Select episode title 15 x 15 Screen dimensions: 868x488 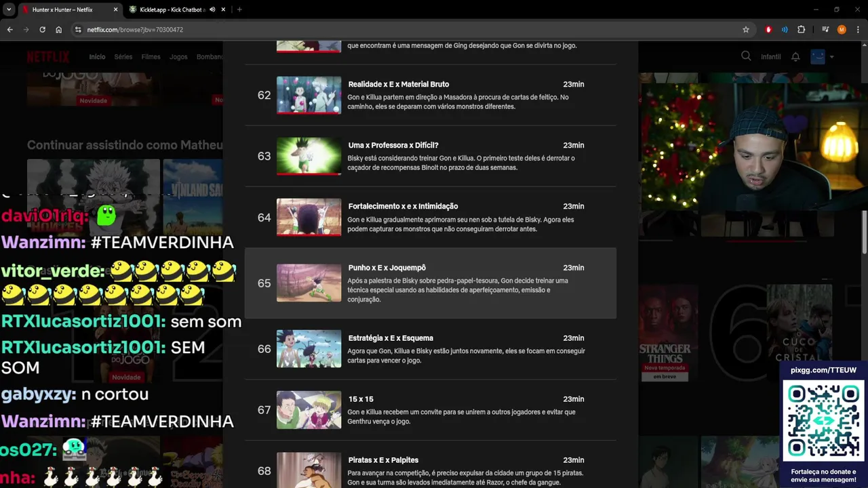pyautogui.click(x=361, y=399)
